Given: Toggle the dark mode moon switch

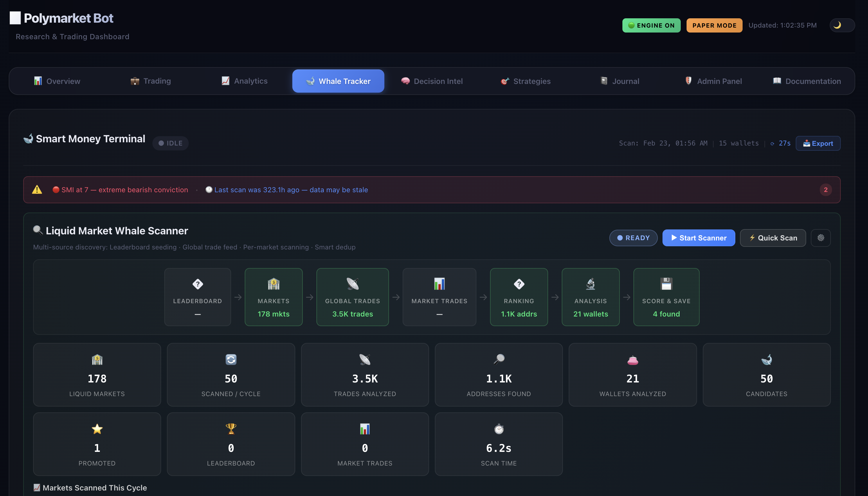Looking at the screenshot, I should (842, 25).
